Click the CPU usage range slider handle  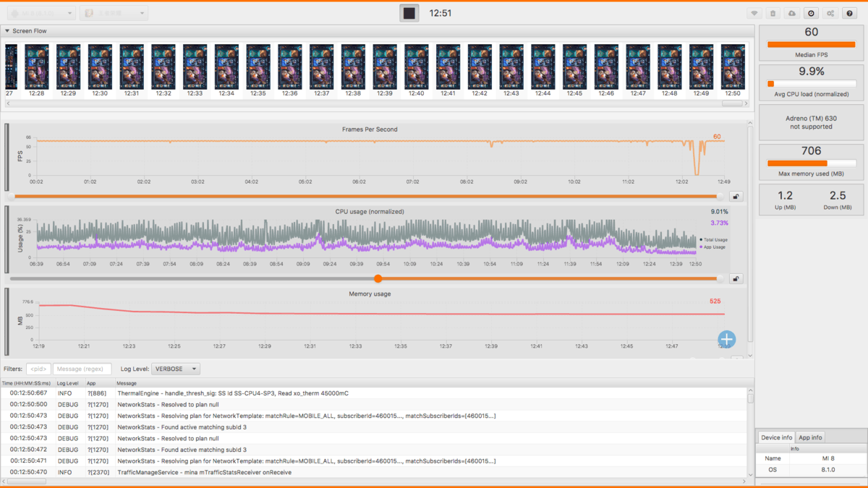378,278
